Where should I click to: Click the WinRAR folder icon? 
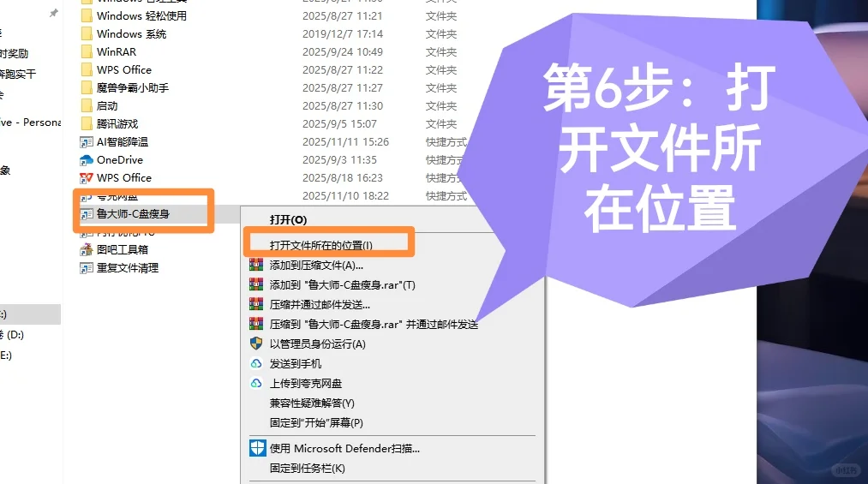87,51
